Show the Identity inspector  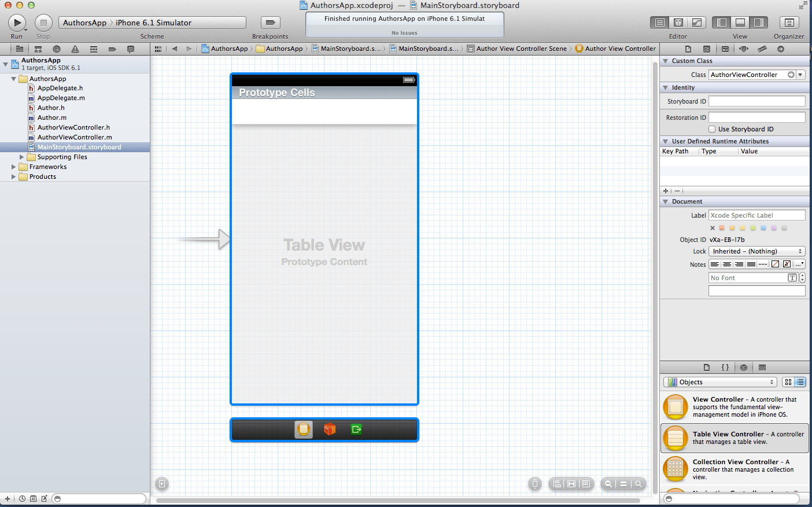(725, 49)
